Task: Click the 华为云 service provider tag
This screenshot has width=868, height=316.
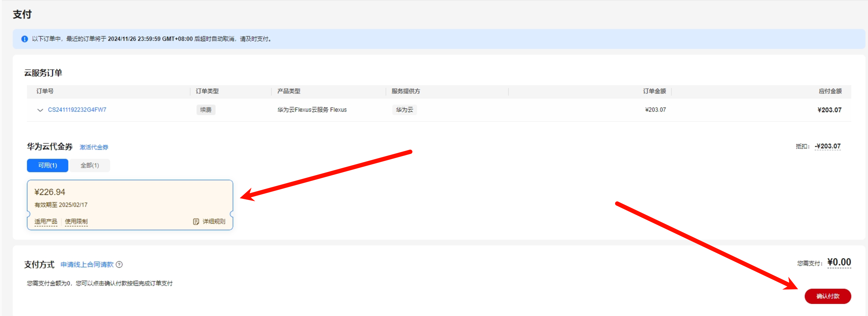Action: (x=404, y=110)
